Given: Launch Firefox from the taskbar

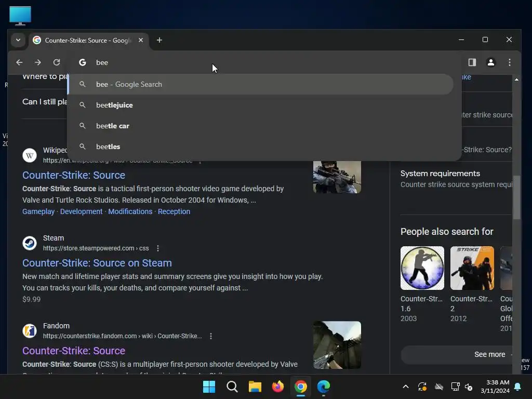Looking at the screenshot, I should click(x=278, y=387).
